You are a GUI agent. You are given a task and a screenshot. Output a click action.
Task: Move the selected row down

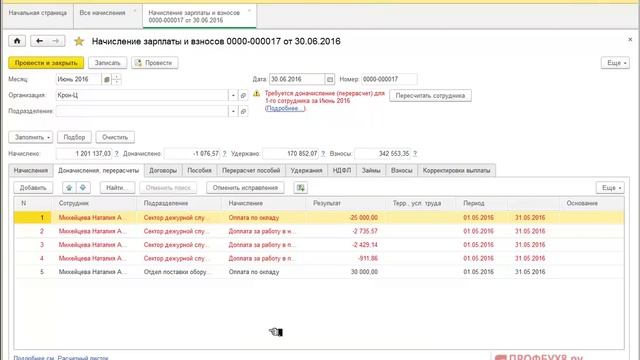click(83, 188)
